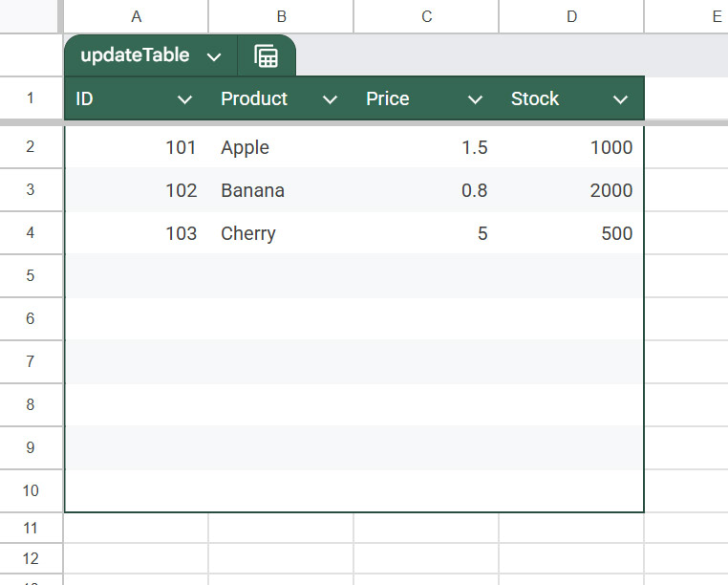
Task: Expand the ID column dropdown
Action: 184,99
